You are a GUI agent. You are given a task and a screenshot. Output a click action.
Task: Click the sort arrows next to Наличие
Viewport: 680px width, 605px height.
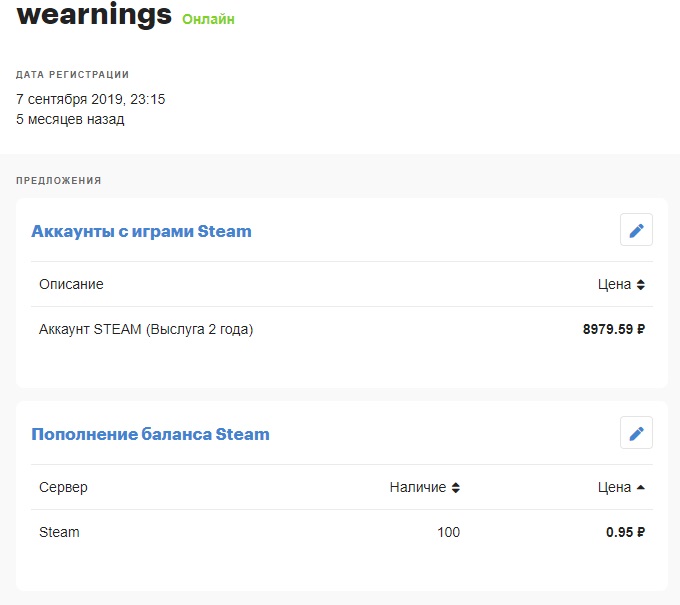(456, 488)
